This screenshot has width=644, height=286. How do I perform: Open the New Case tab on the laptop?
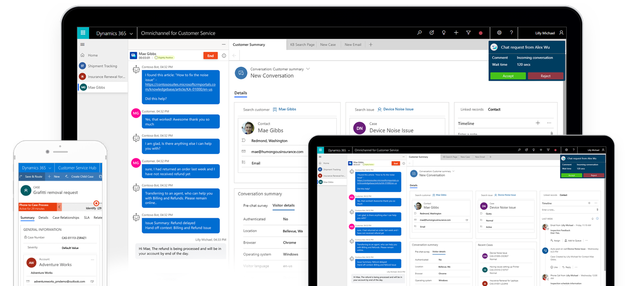point(328,44)
